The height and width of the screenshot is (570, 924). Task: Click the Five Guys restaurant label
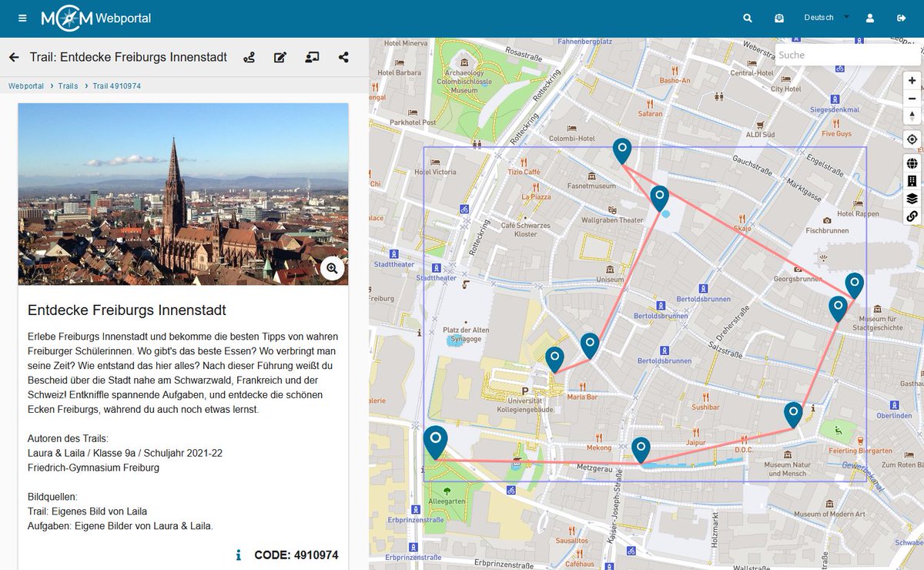point(837,133)
